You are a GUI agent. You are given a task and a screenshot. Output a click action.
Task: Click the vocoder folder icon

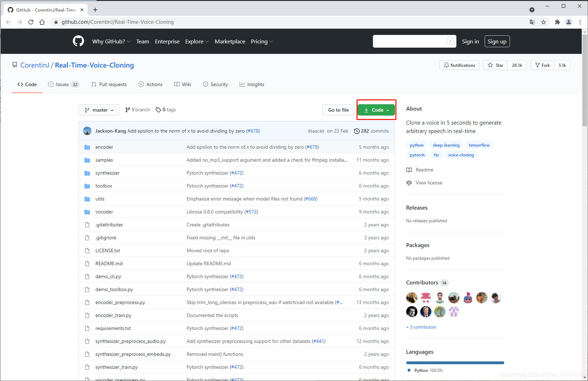(87, 212)
